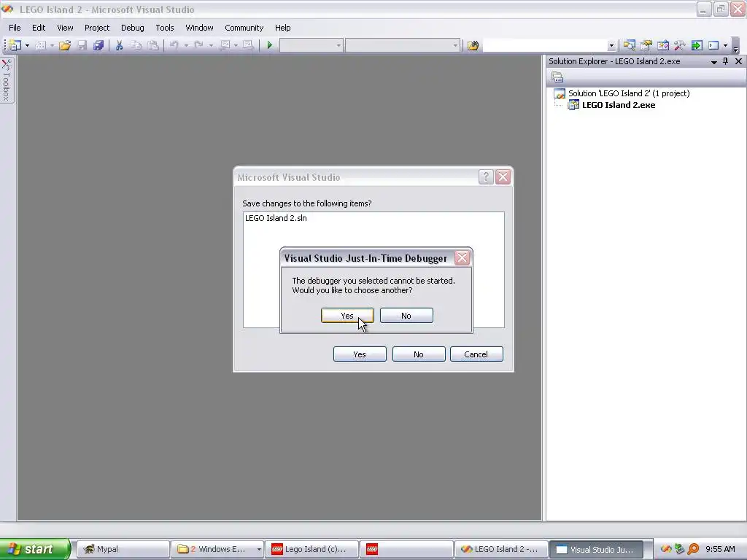
Task: Open the View menu
Action: click(65, 28)
